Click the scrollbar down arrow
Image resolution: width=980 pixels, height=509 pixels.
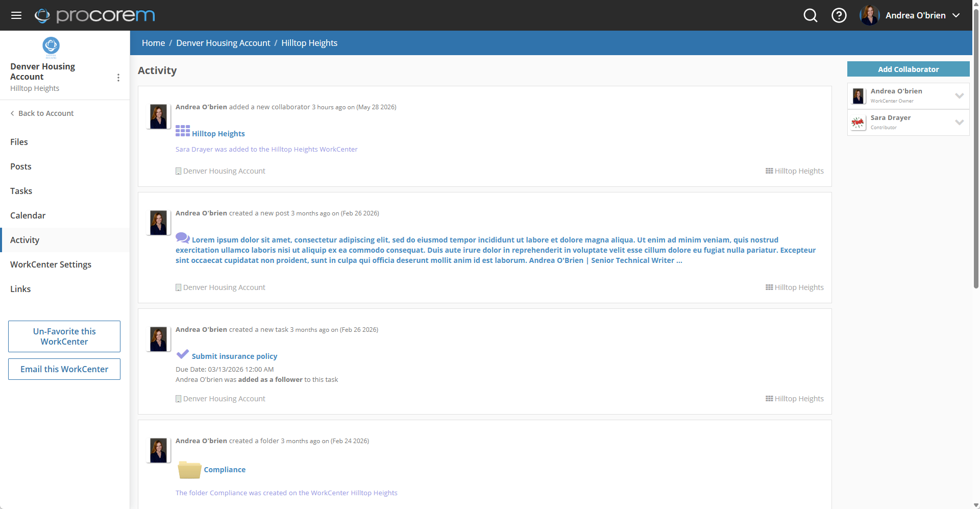tap(976, 505)
